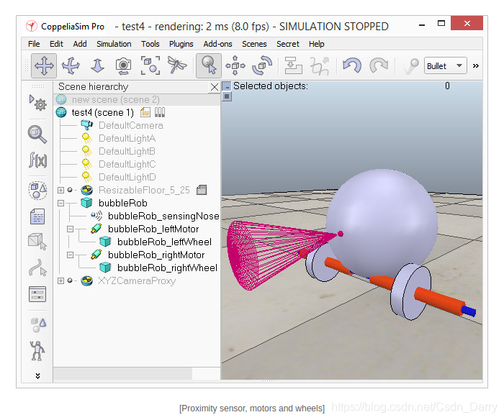Collapse the bubbleRob_rightMotor node
Screen dimensions: 504x420
70,255
